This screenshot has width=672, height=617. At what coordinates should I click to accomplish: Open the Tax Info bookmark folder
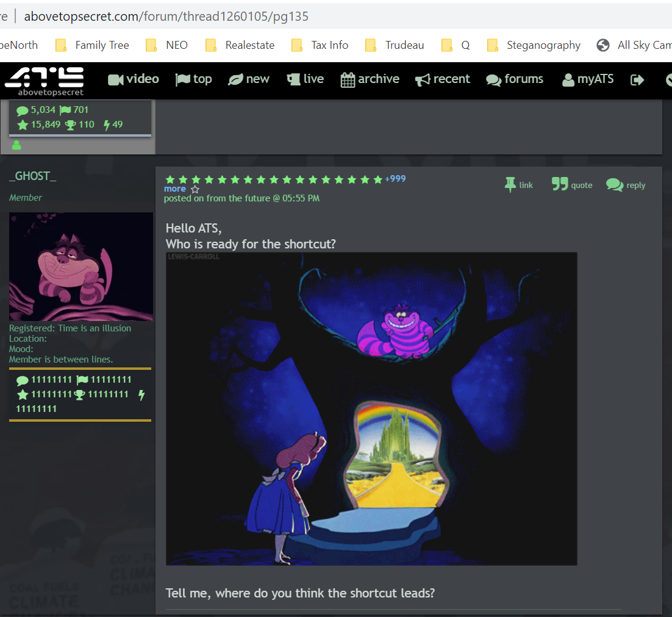320,45
